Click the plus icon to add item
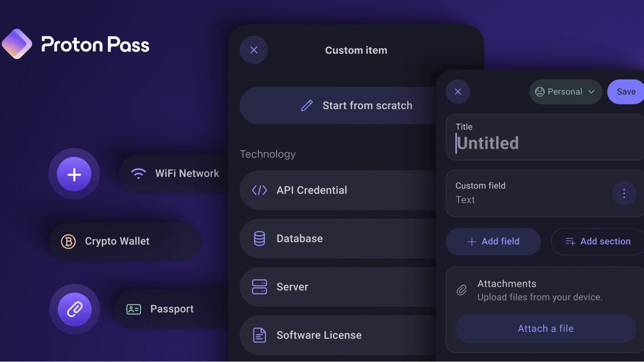 (x=74, y=174)
